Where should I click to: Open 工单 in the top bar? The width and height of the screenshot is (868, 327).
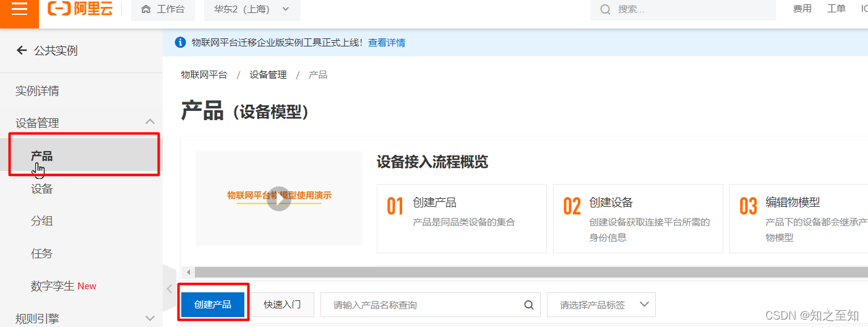tap(836, 9)
